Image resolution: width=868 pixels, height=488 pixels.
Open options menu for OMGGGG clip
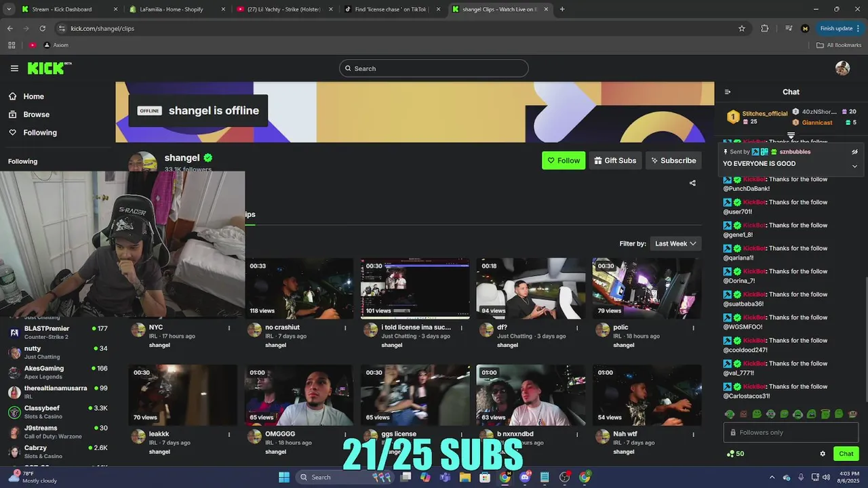click(345, 434)
